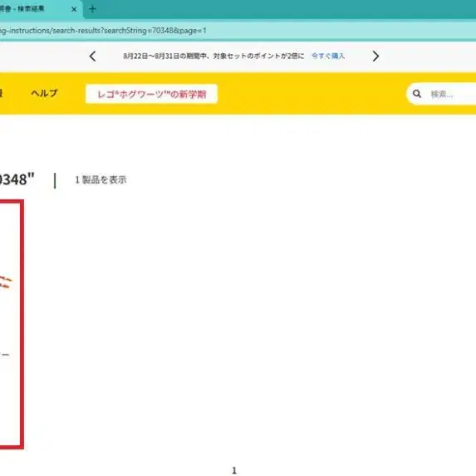Follow the 今すぐ購入 link

[328, 56]
